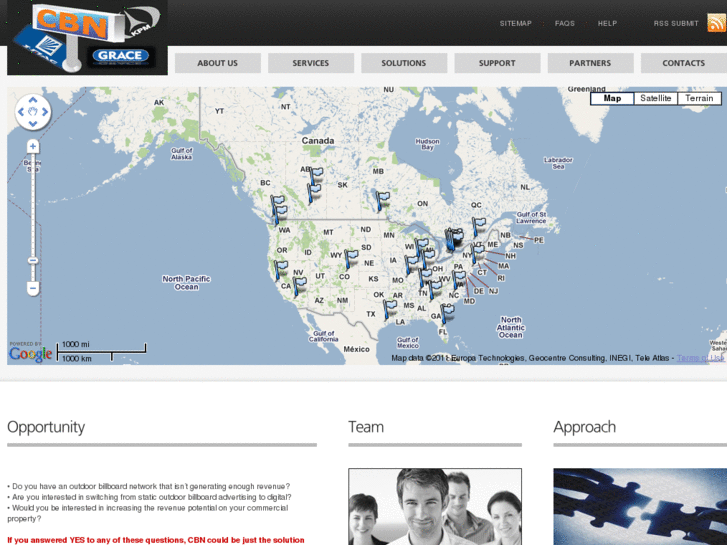
Task: Switch to Satellite map view
Action: point(656,98)
